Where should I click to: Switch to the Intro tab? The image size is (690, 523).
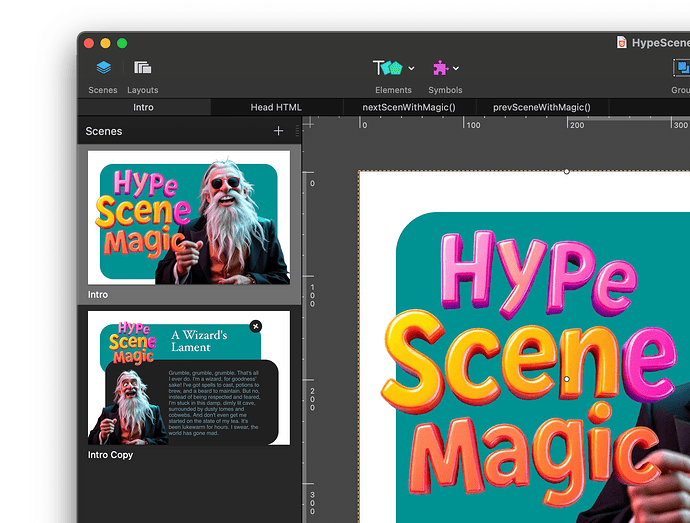(143, 107)
